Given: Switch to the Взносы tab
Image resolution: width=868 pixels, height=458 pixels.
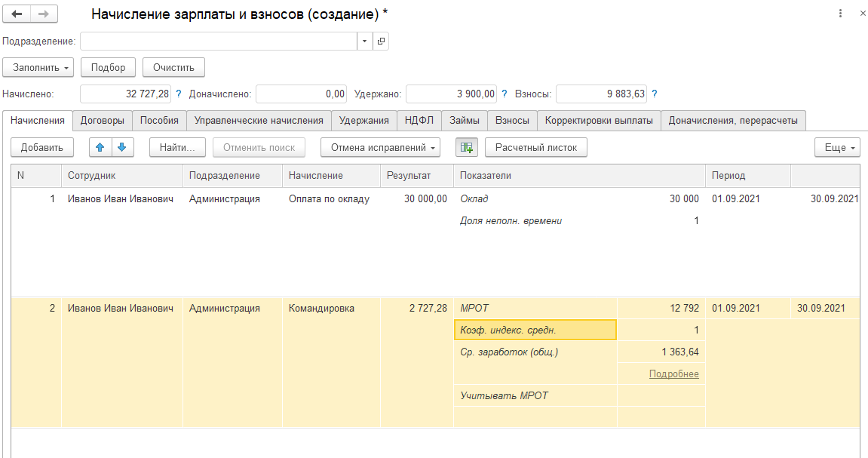Looking at the screenshot, I should click(512, 120).
